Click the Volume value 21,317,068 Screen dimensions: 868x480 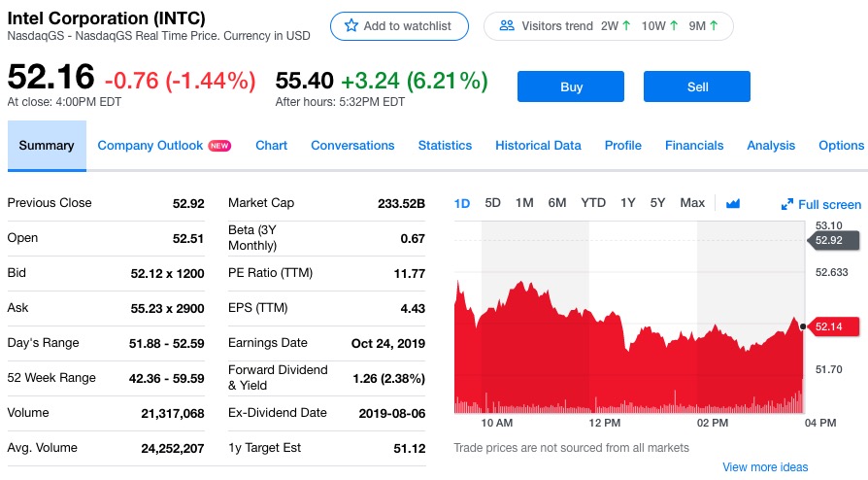(x=173, y=414)
